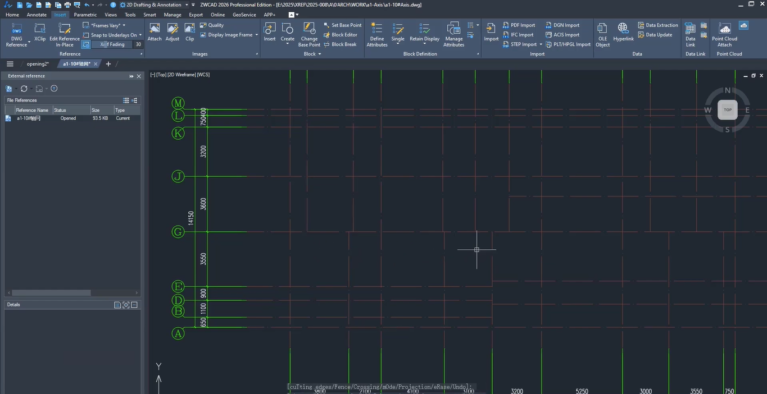Close the a1-10# drawing tab
The image size is (767, 394).
pos(95,64)
